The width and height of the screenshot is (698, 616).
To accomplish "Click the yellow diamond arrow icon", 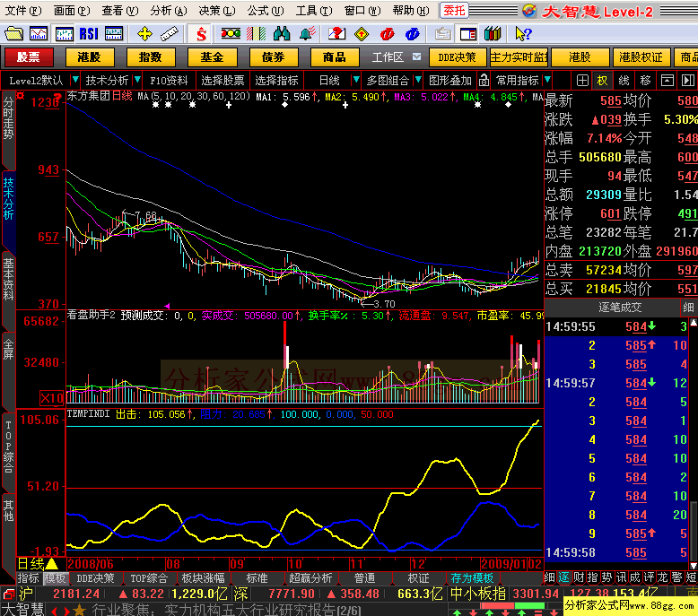I will pyautogui.click(x=362, y=34).
